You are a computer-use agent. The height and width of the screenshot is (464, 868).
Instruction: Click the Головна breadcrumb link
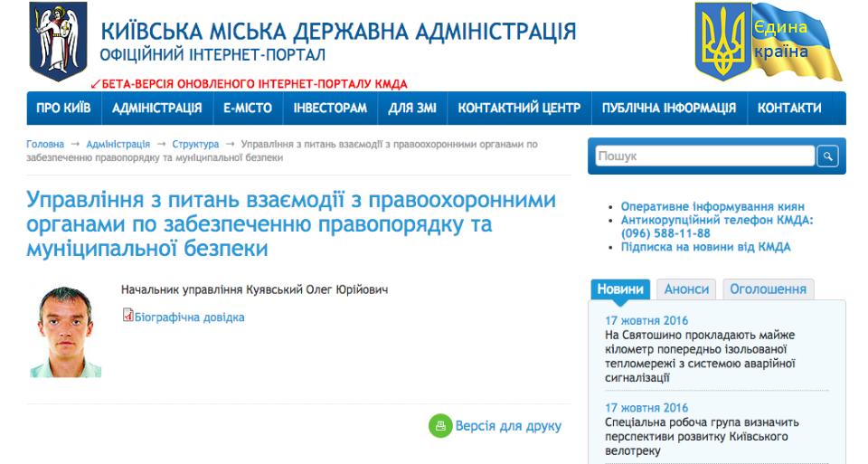click(x=45, y=144)
